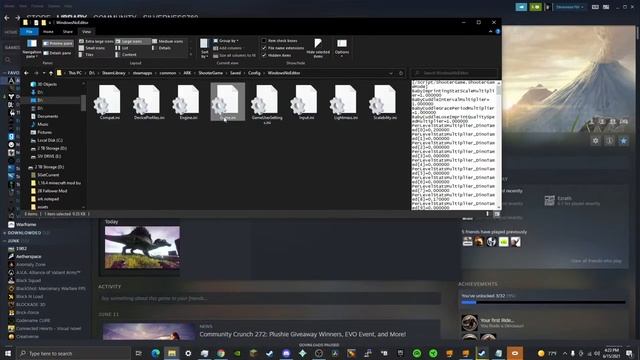This screenshot has width=640, height=360.
Task: Open the address bar history dropdown
Action: (x=391, y=73)
